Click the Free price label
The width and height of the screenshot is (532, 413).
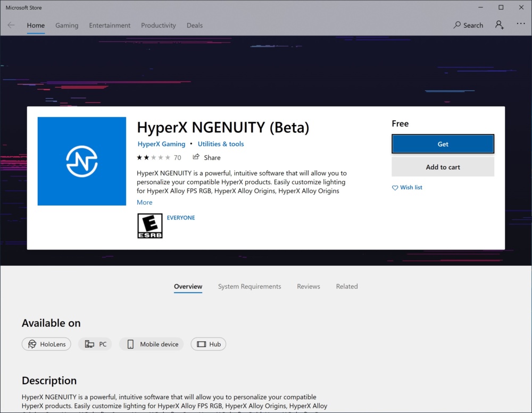pos(400,123)
